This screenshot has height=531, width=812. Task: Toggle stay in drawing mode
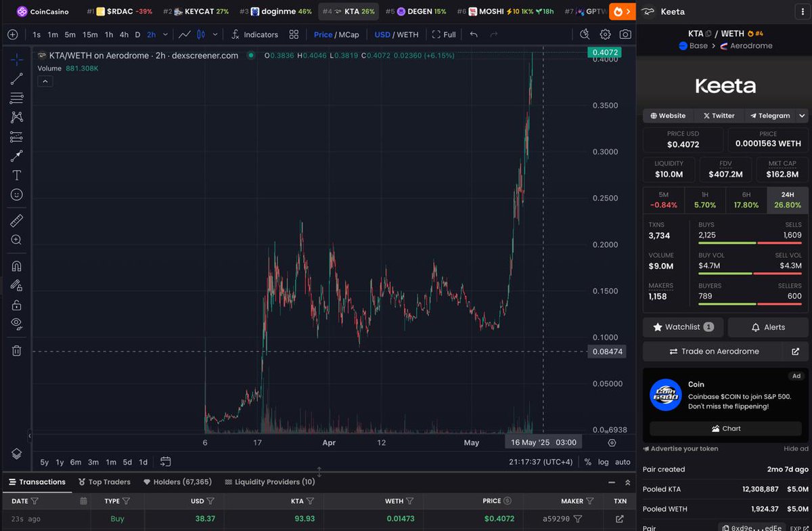click(16, 285)
